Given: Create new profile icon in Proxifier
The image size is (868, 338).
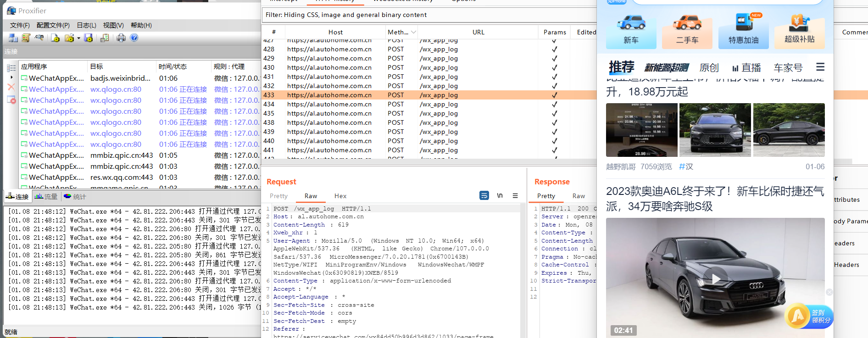Looking at the screenshot, I should 55,38.
